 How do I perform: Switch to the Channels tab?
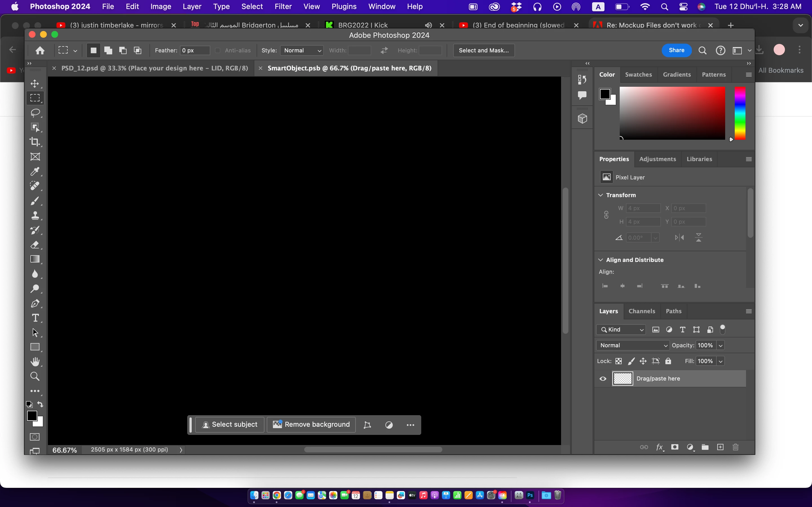tap(641, 311)
